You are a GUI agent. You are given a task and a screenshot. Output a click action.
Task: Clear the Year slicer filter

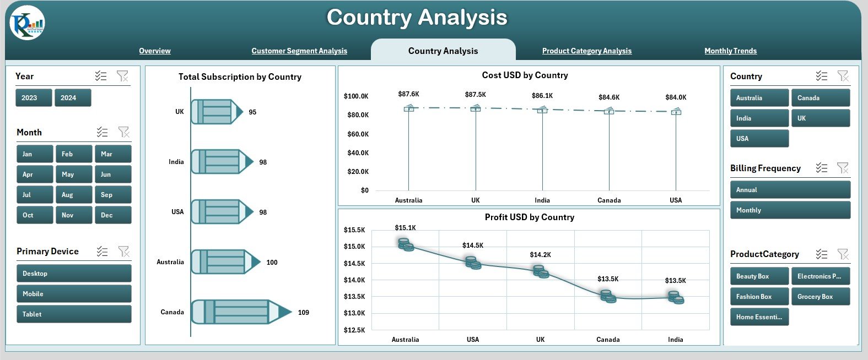tap(122, 76)
